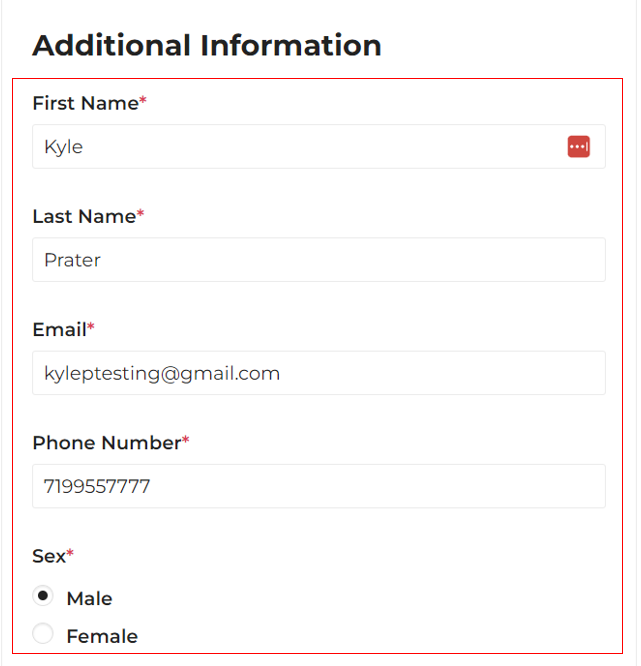Focus the Email input field
641x666 pixels.
pyautogui.click(x=318, y=373)
